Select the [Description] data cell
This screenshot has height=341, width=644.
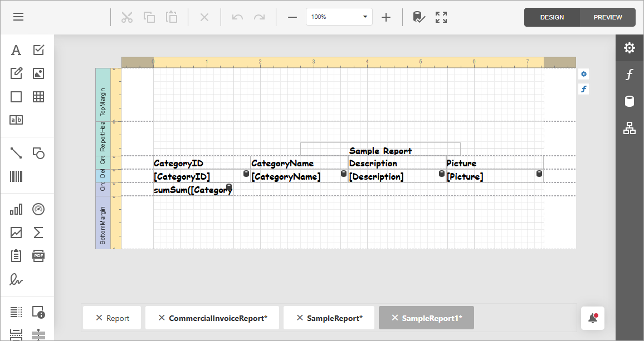[x=397, y=176]
